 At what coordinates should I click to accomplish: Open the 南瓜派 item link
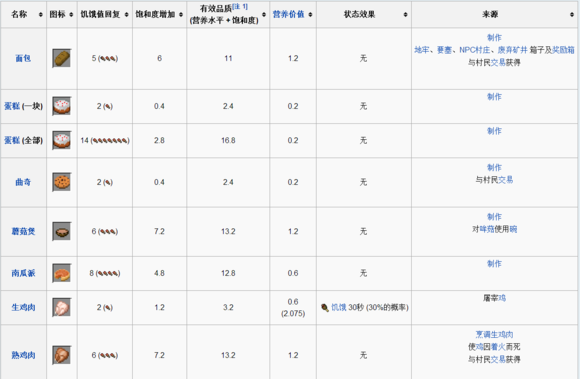[23, 273]
